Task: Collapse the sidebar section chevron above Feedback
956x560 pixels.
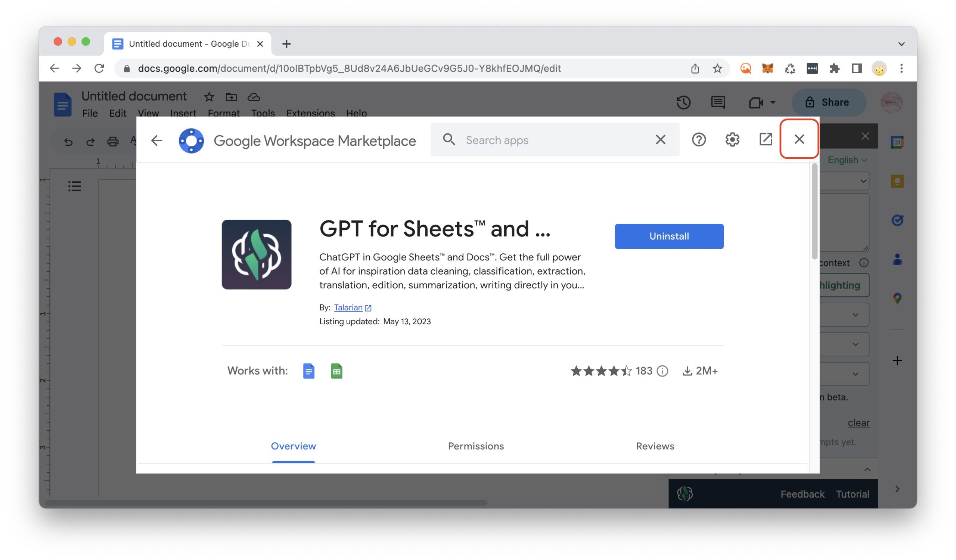Action: [x=867, y=470]
